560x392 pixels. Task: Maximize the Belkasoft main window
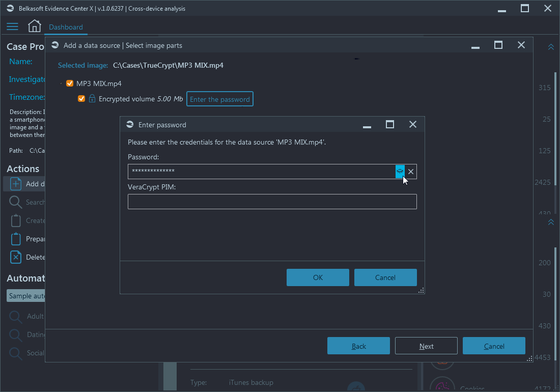coord(525,8)
